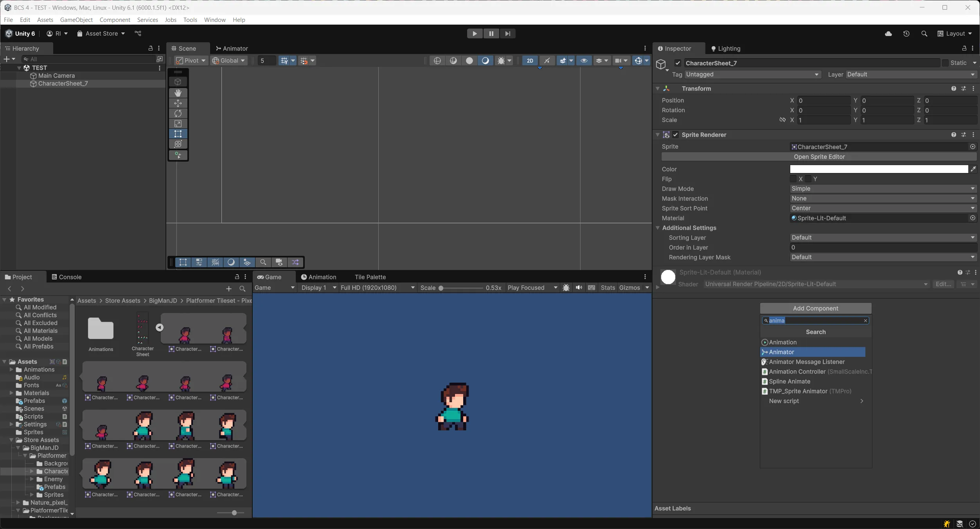Open the Sorting Layer dropdown
980x529 pixels.
coord(883,238)
